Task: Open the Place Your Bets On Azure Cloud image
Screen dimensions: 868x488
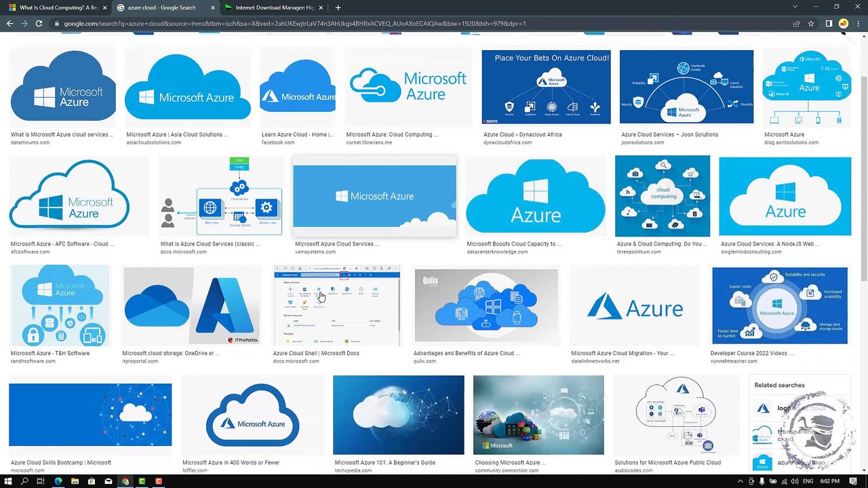Action: (x=546, y=87)
